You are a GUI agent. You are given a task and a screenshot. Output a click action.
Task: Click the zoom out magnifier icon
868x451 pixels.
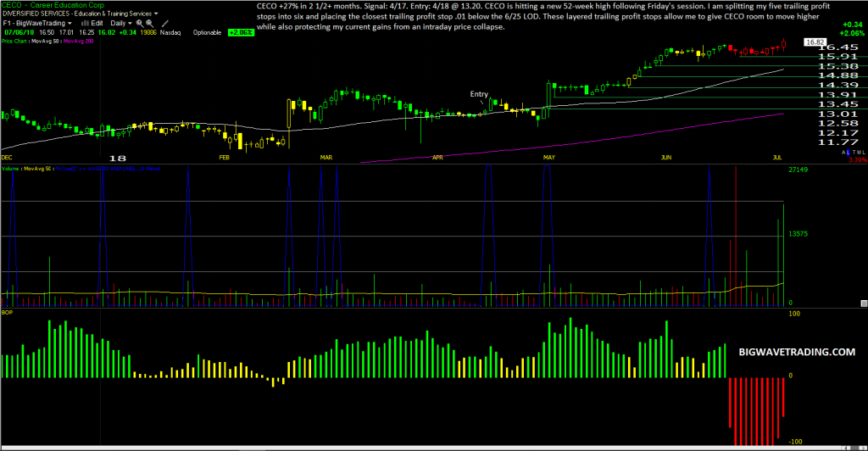coord(149,23)
